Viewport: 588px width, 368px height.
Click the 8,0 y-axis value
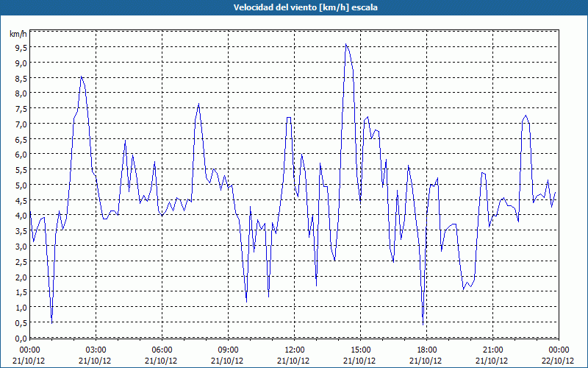point(21,93)
